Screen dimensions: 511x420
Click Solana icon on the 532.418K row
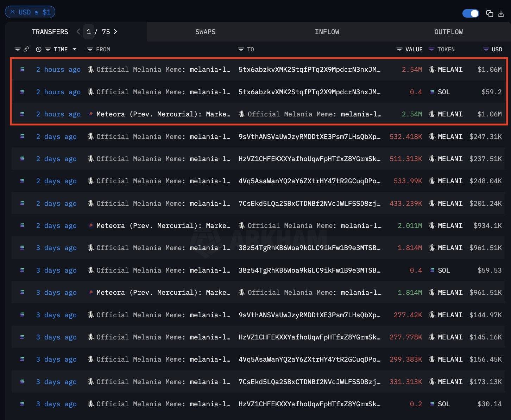tap(22, 136)
